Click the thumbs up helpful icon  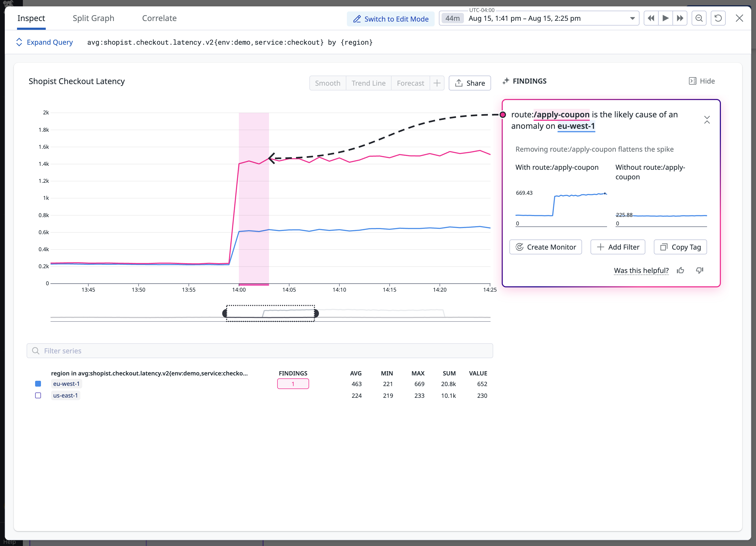680,270
